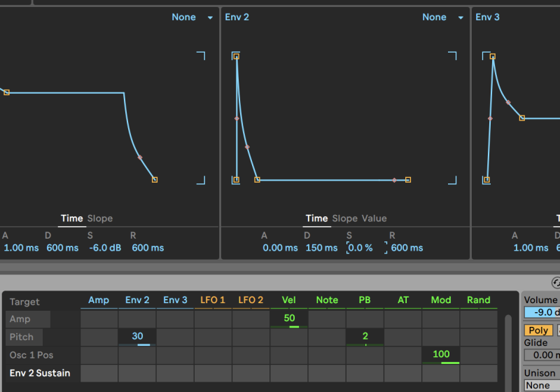Click the Env 2 release slope diamond handle
Viewport: 560px width, 392px height.
tap(394, 180)
